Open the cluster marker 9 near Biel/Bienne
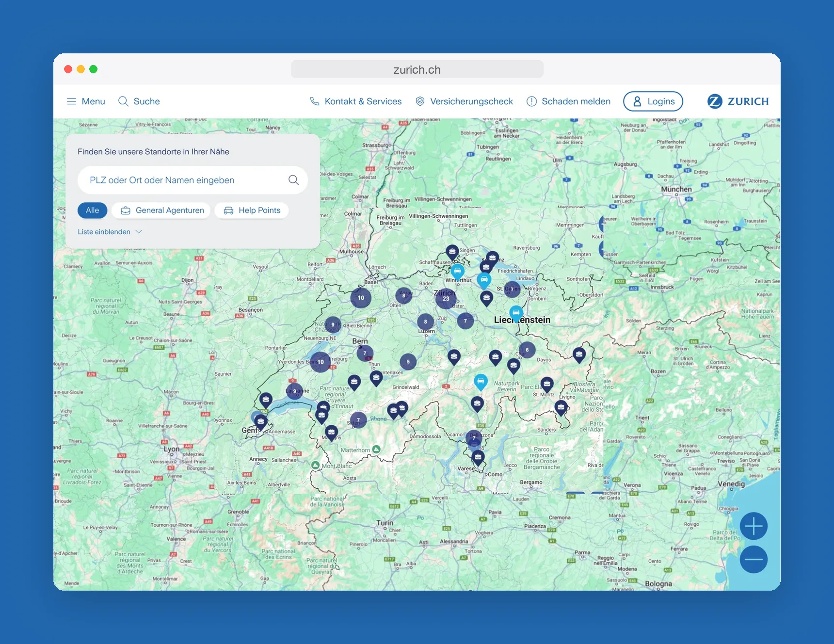 pyautogui.click(x=333, y=324)
